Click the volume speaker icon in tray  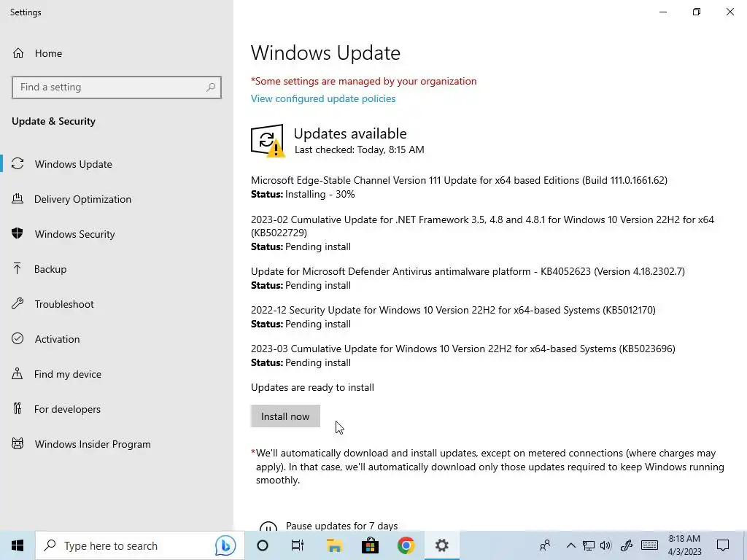coord(605,545)
